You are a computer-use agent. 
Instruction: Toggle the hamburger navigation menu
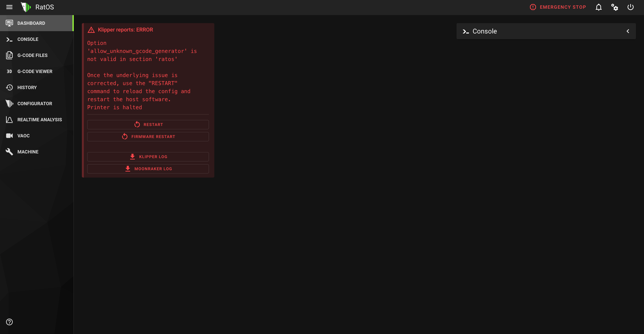(x=9, y=7)
